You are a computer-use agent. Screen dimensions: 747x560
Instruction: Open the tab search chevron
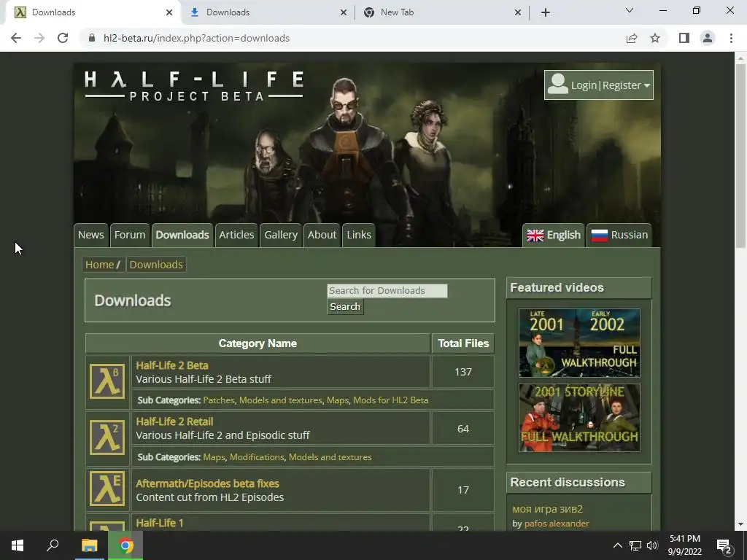tap(630, 10)
